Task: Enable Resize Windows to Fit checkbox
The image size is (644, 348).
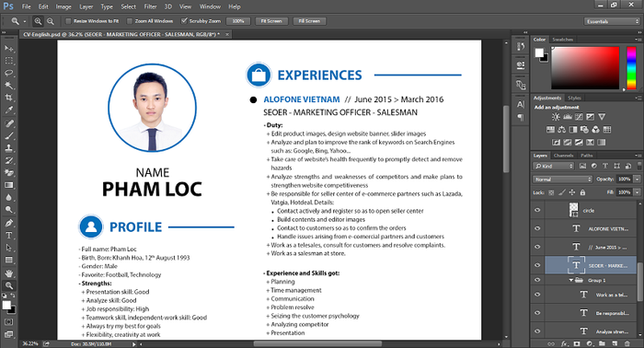Action: [69, 21]
